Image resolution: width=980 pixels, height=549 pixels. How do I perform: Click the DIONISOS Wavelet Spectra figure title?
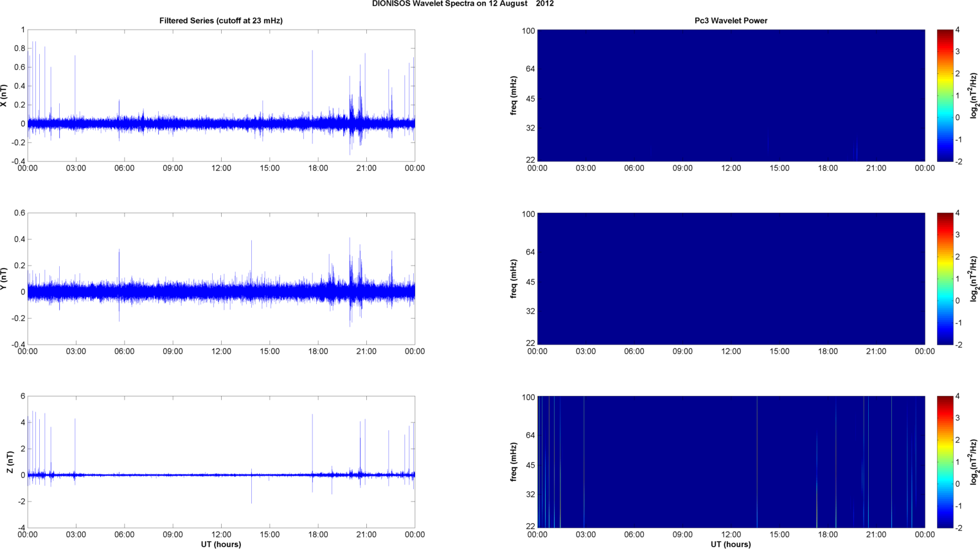pyautogui.click(x=463, y=4)
